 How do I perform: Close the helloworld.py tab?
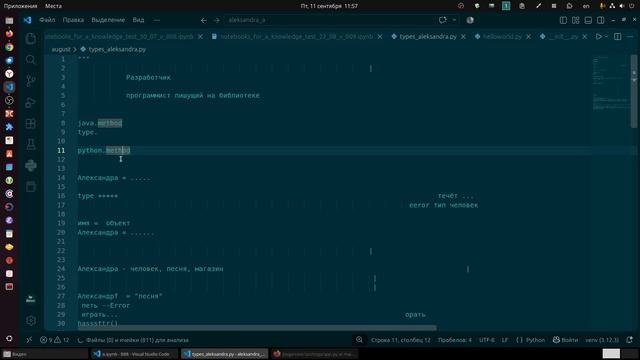(529, 37)
